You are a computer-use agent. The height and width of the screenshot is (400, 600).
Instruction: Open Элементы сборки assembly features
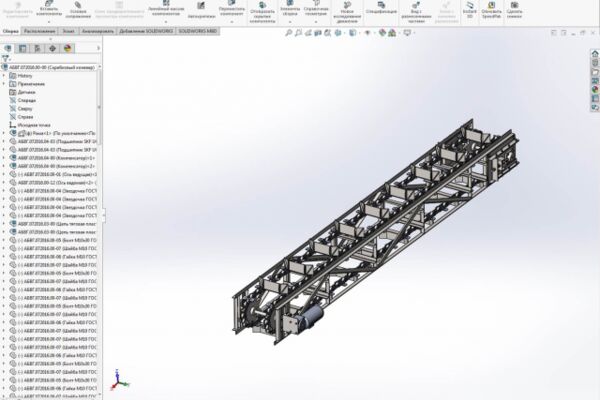pyautogui.click(x=290, y=8)
